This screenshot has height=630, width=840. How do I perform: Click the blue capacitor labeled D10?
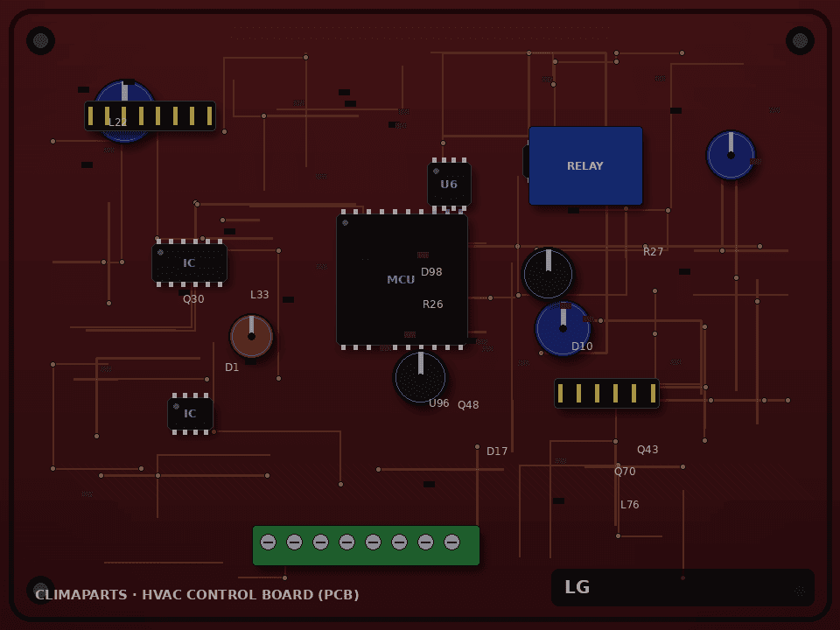click(x=563, y=328)
